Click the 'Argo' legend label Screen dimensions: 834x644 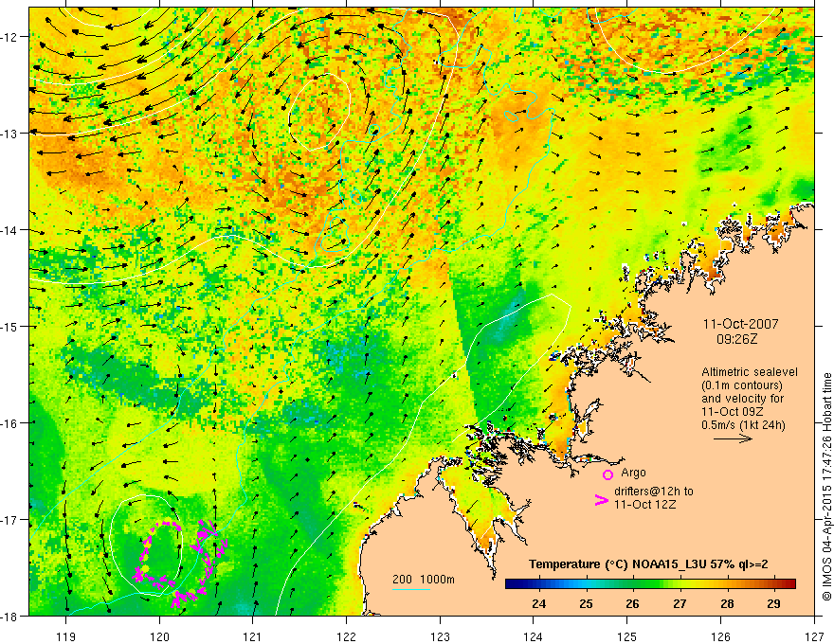633,473
